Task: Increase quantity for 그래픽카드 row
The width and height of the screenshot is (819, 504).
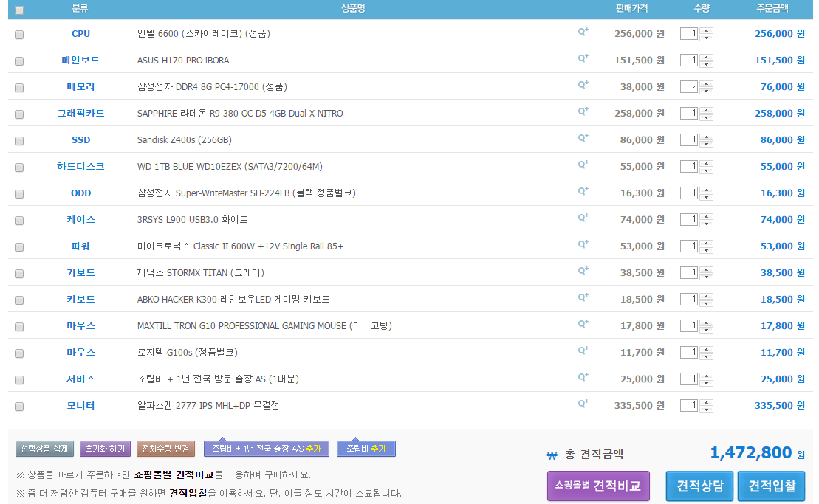Action: 706,110
